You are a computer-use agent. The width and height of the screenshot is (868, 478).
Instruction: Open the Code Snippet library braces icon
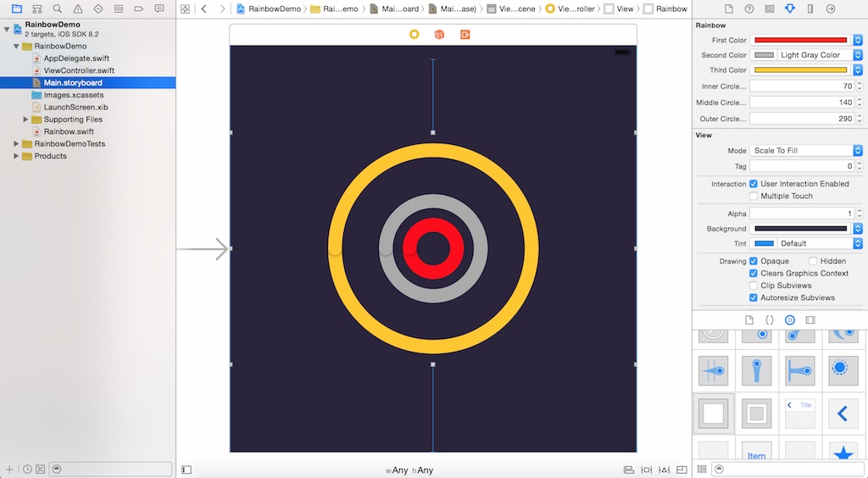(769, 320)
